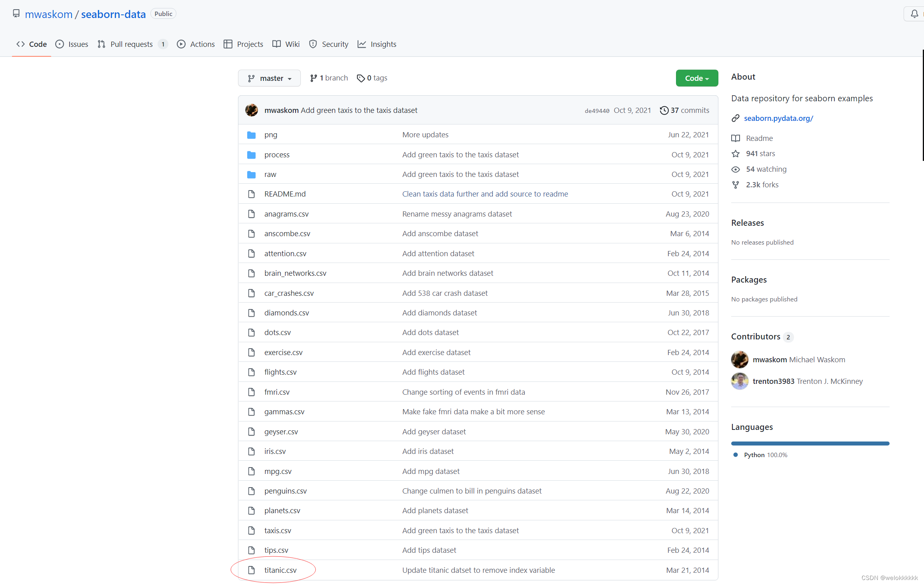This screenshot has height=584, width=924.
Task: Click the titanic.csv file icon
Action: [251, 570]
